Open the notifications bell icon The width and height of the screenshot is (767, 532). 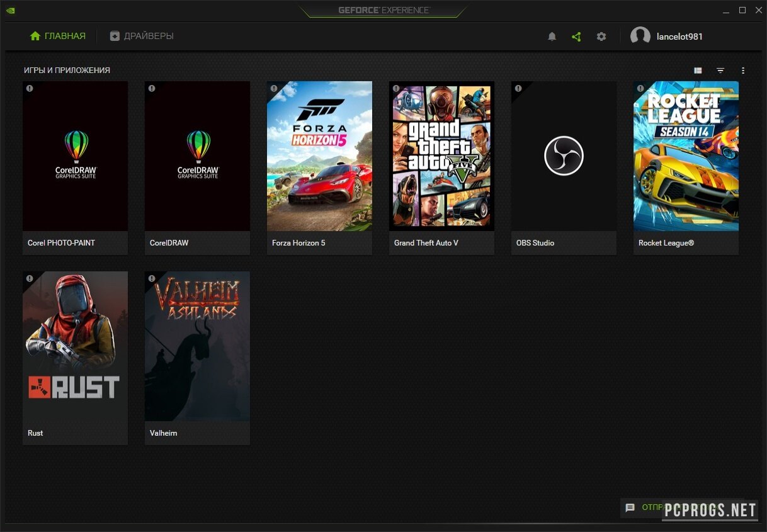click(x=552, y=37)
